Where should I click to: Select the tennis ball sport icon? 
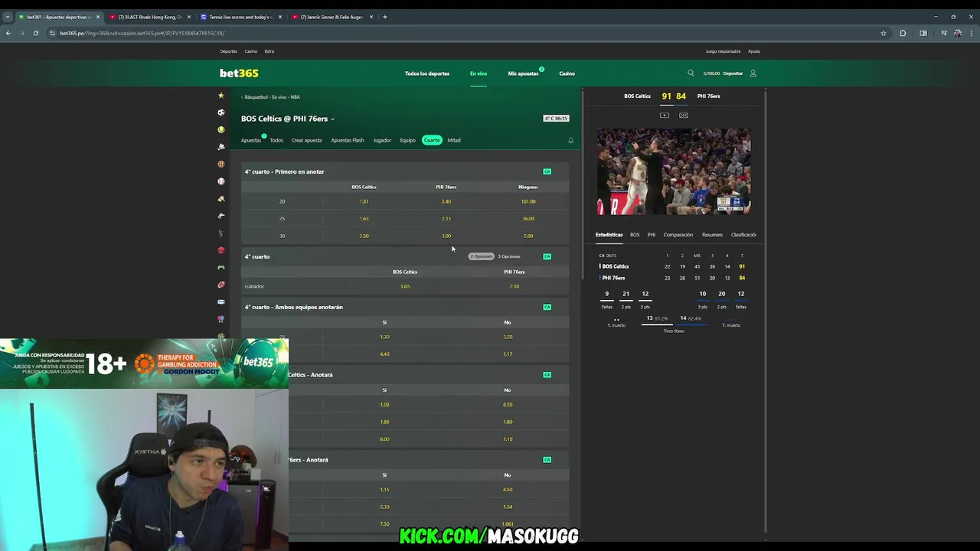click(x=221, y=129)
